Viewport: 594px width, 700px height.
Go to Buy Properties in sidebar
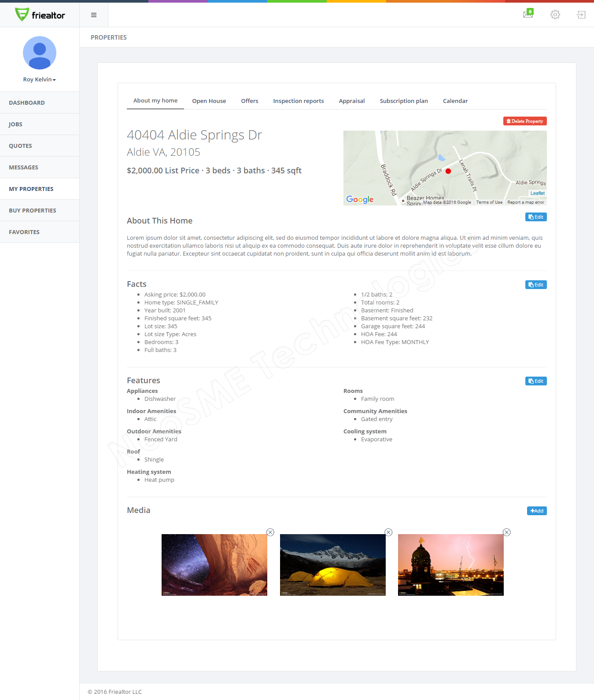(x=33, y=211)
